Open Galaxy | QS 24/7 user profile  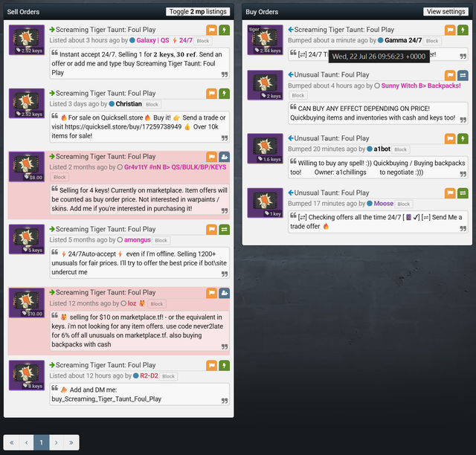tap(164, 40)
